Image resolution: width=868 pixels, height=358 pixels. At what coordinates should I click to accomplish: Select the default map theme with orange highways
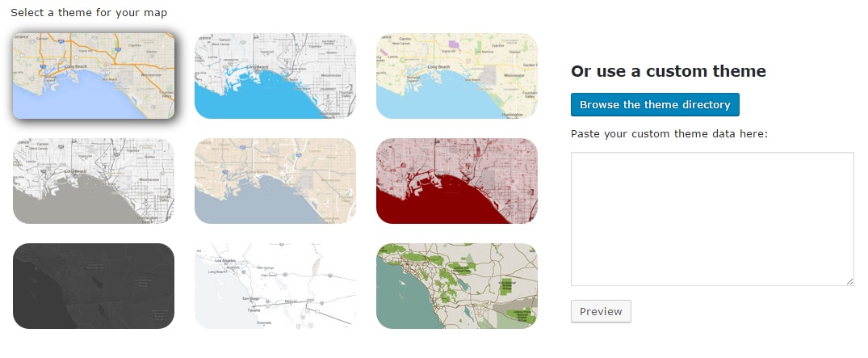pyautogui.click(x=94, y=76)
